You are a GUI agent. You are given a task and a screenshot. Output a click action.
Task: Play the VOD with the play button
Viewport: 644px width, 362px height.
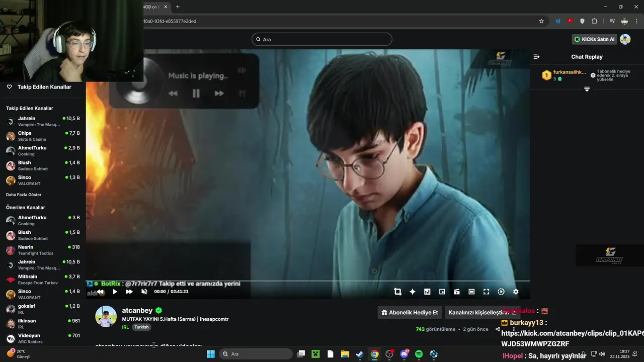tap(115, 292)
